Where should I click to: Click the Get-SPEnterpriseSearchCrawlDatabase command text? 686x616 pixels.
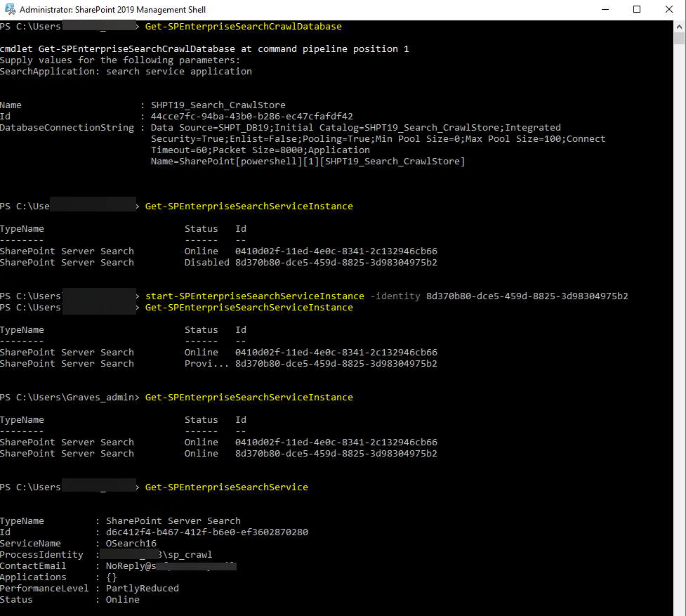pos(243,26)
